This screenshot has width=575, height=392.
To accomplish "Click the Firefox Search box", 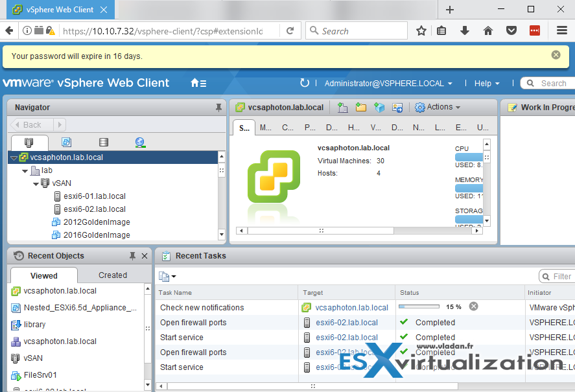I will (x=357, y=30).
